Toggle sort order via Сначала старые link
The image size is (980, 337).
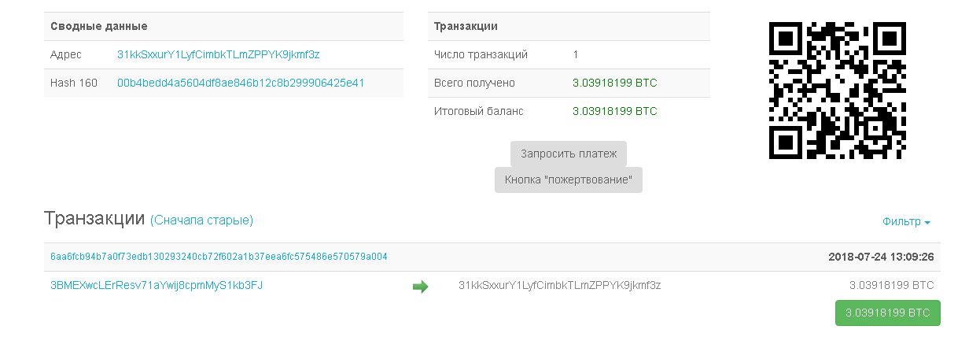(x=201, y=220)
